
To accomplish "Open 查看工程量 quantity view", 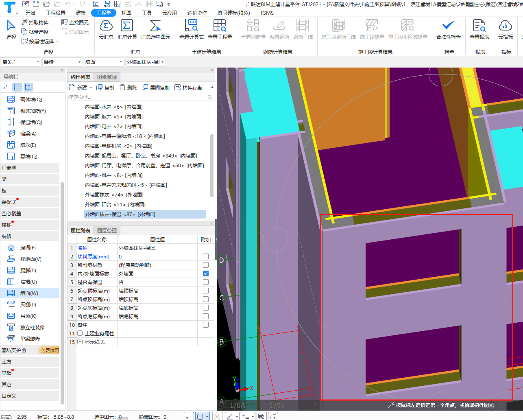I will click(220, 29).
